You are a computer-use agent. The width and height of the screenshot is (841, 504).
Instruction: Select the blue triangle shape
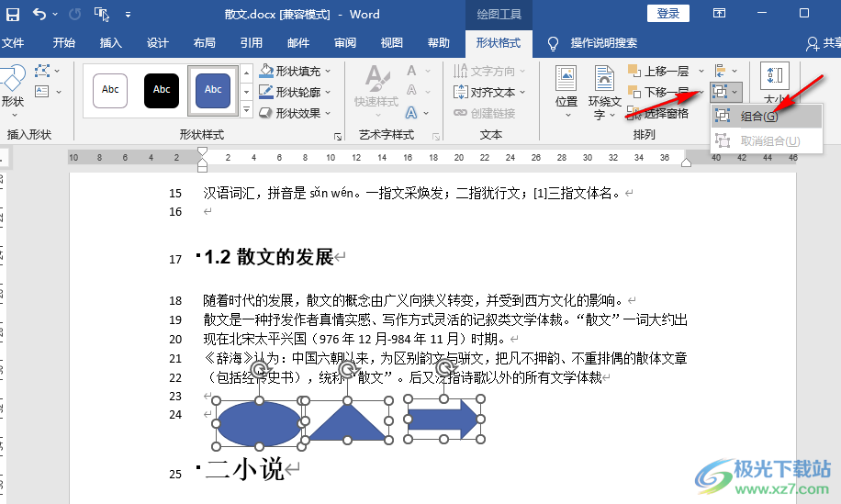pyautogui.click(x=348, y=422)
